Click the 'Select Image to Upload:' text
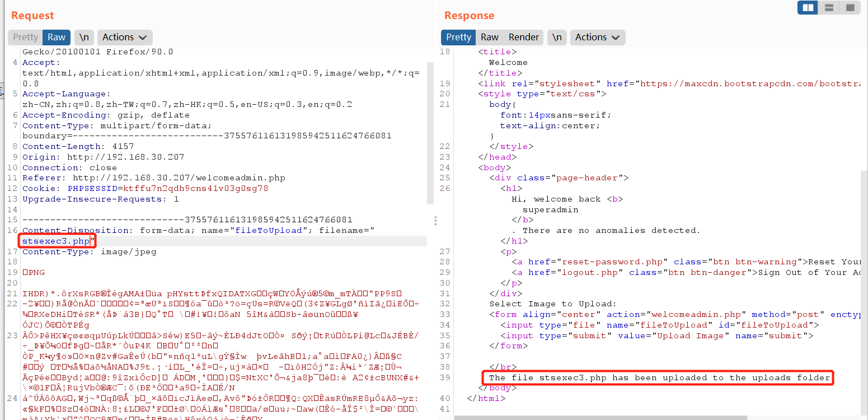The image size is (868, 420). tap(553, 304)
